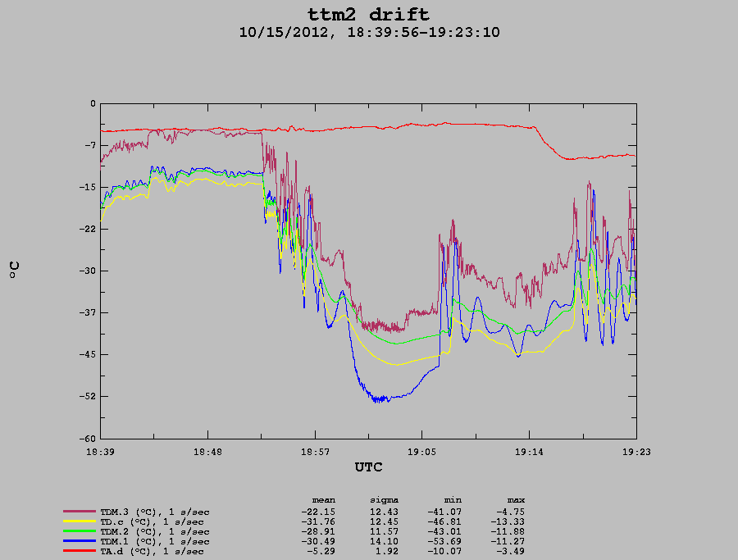
Task: Click TA.d max value -3.49
Action: (510, 552)
